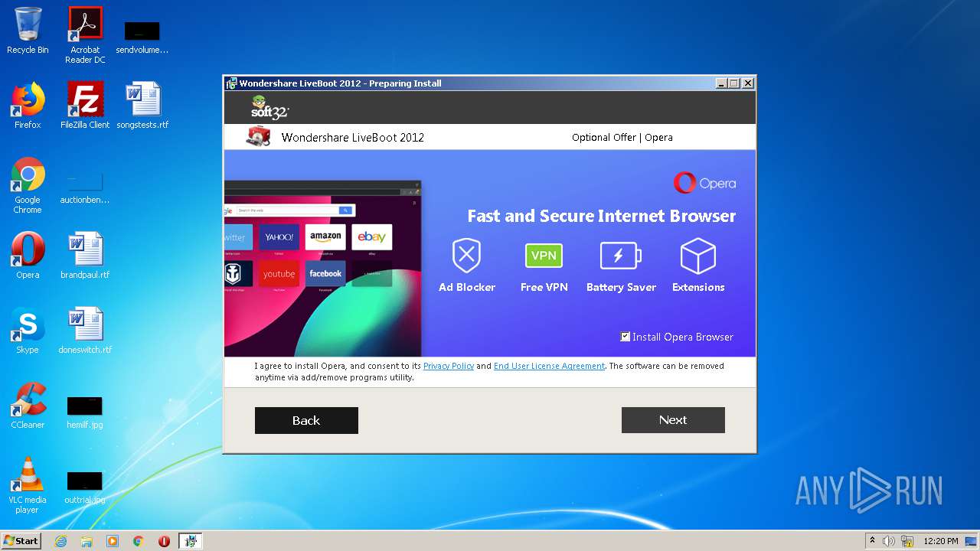The width and height of the screenshot is (980, 551).
Task: Minimize the installer window
Action: 721,83
